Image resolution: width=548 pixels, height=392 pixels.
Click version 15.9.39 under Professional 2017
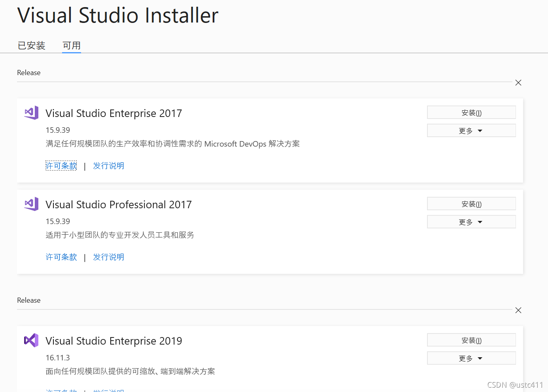[58, 221]
